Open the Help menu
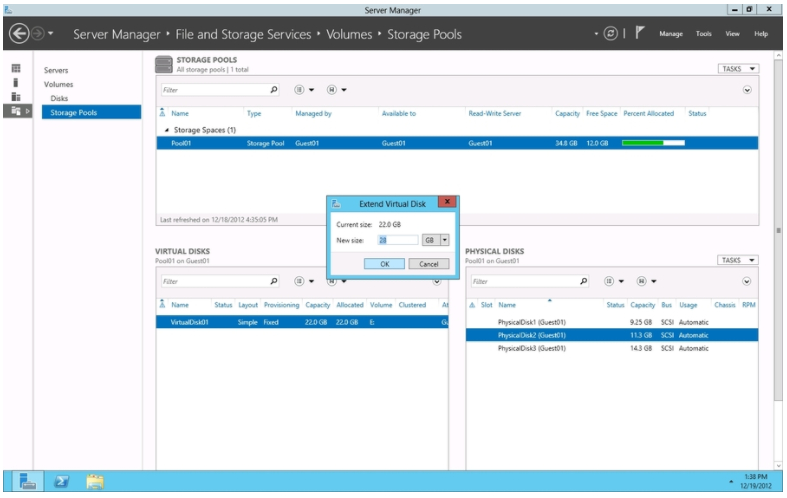787x498 pixels. point(761,34)
